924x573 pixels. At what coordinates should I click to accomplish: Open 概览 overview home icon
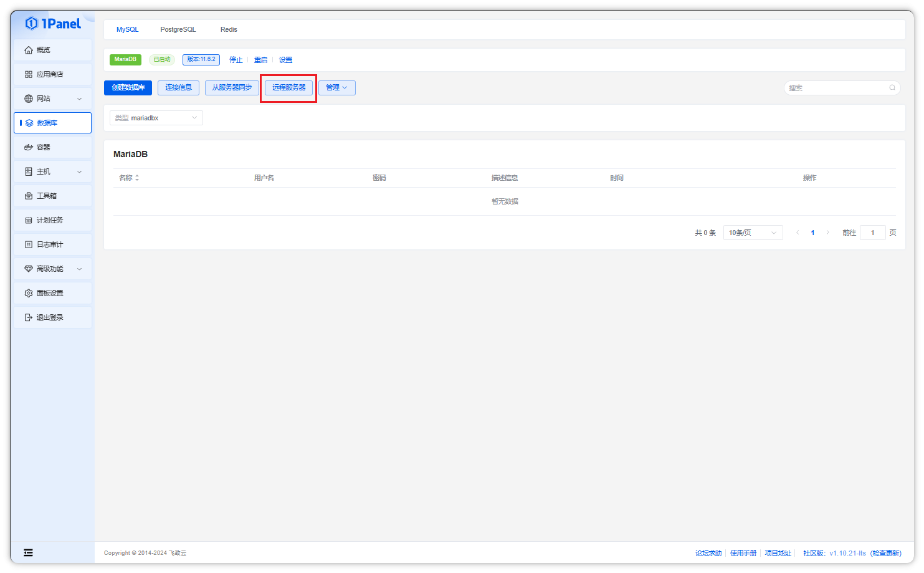click(29, 50)
